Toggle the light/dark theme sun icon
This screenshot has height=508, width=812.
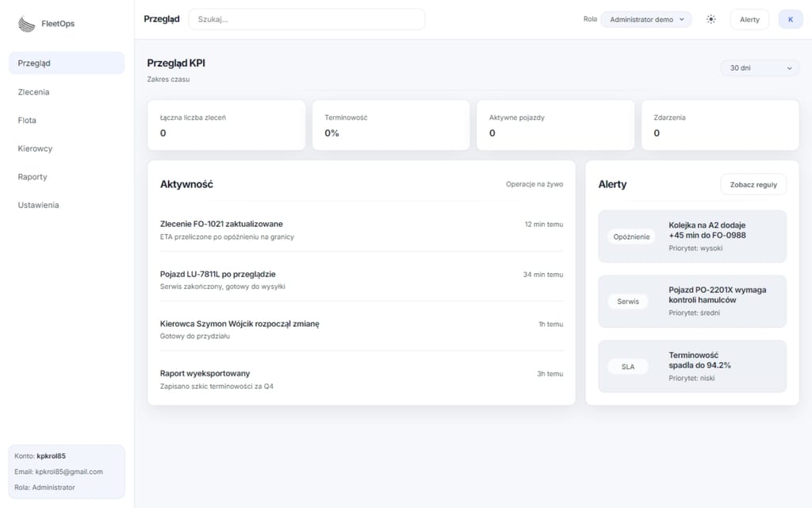click(x=711, y=19)
